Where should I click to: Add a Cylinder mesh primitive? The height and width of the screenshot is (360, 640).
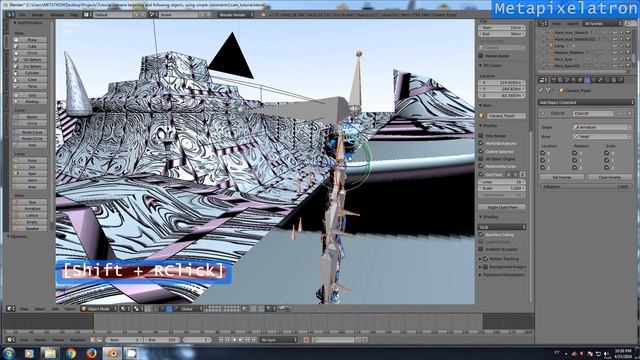tap(30, 73)
